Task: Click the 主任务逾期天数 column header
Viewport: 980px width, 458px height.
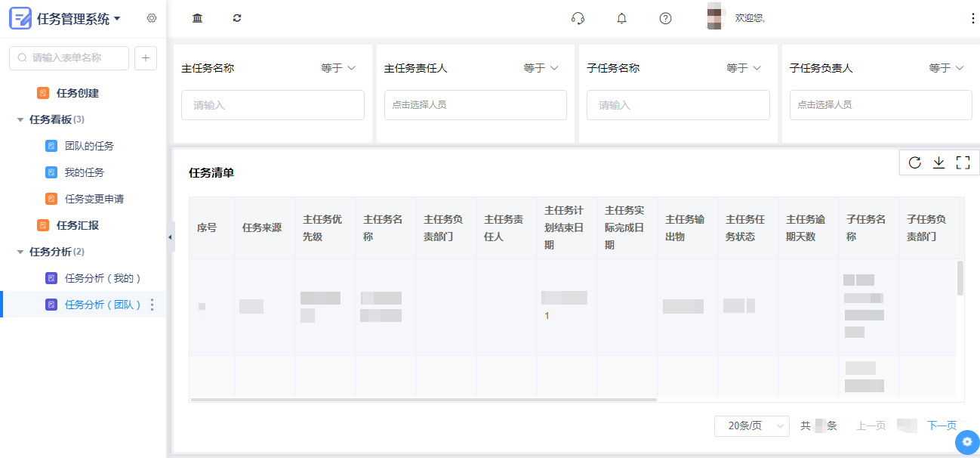Action: [x=808, y=227]
